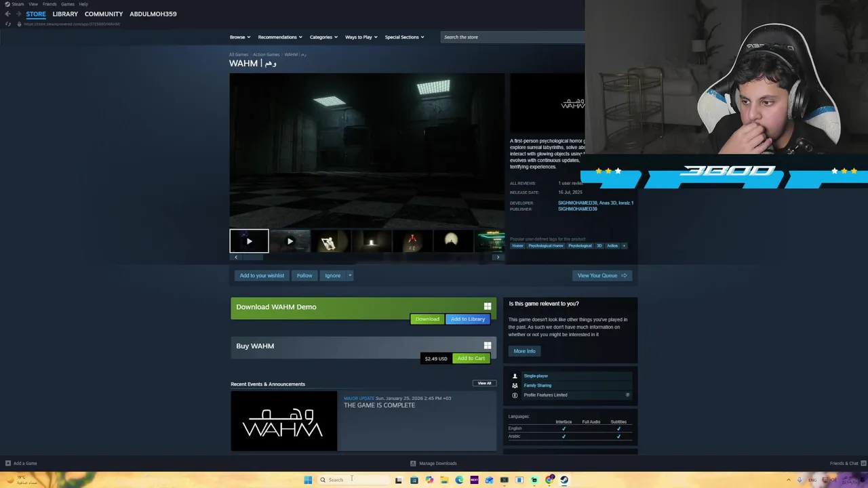Open the Family Sharing link
868x488 pixels.
(x=537, y=386)
